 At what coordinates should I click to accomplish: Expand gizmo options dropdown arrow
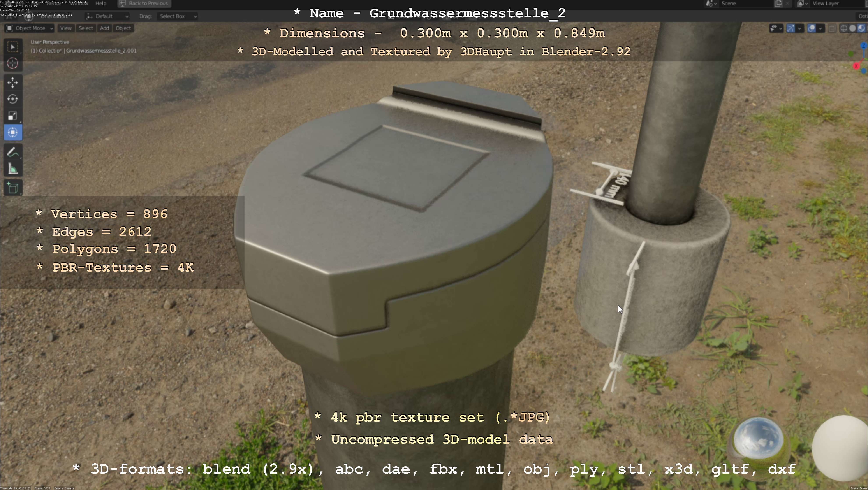[x=799, y=28]
